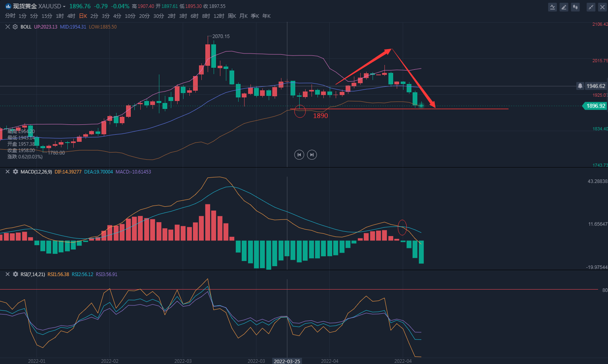Click the LOW:1885.50 Bollinger value
Viewport: 608px width, 364px height.
[103, 27]
